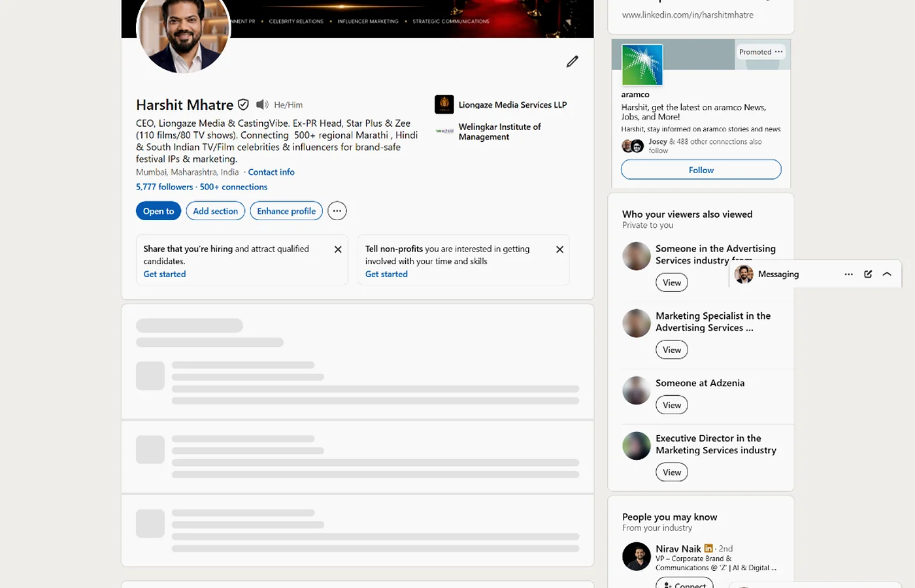
Task: Expand the Messaging panel chevron
Action: coord(887,274)
